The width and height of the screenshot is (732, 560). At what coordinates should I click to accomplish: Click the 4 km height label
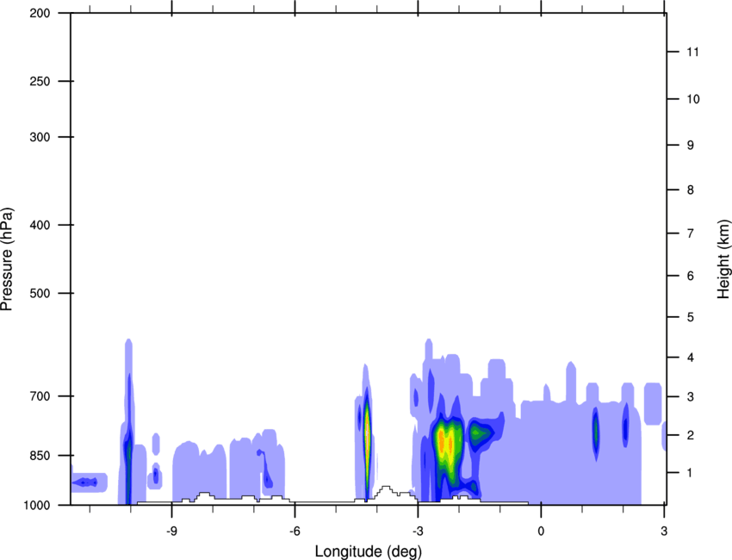tap(691, 358)
